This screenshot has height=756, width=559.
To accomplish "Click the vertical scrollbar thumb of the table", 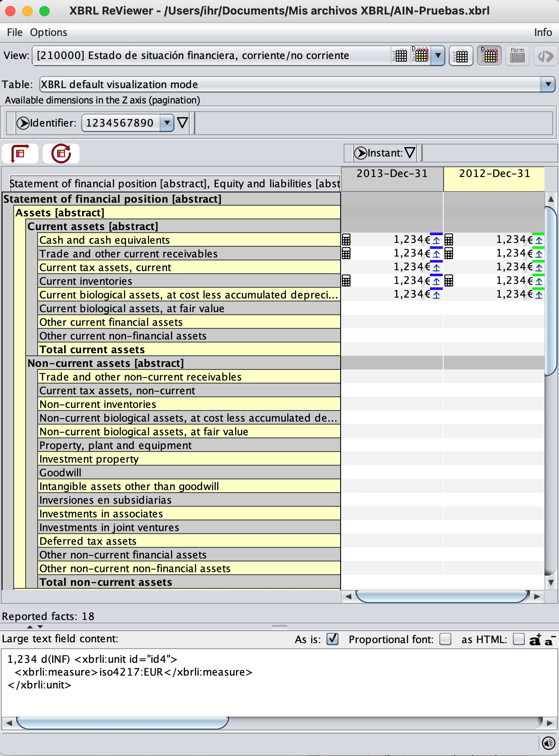I will coord(551,291).
